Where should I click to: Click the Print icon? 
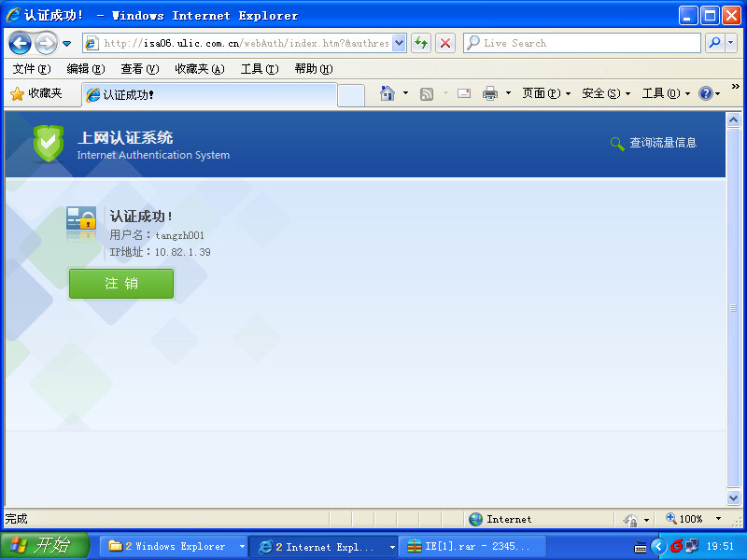click(490, 93)
